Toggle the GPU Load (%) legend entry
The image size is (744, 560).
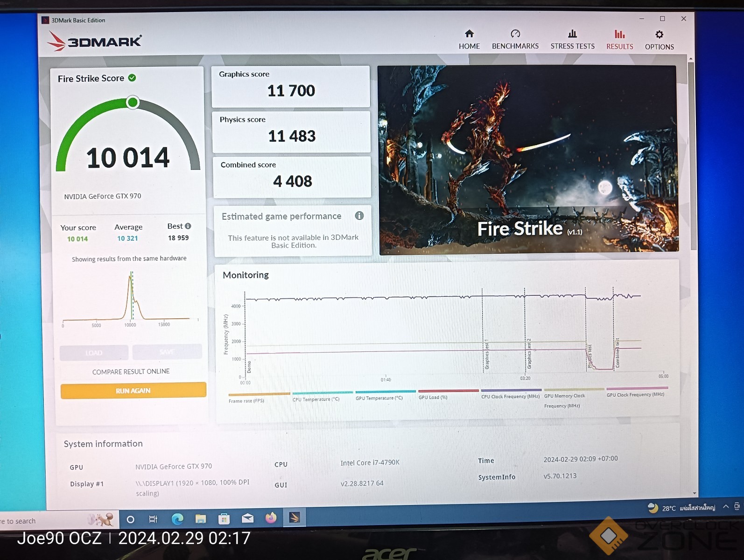(x=448, y=394)
